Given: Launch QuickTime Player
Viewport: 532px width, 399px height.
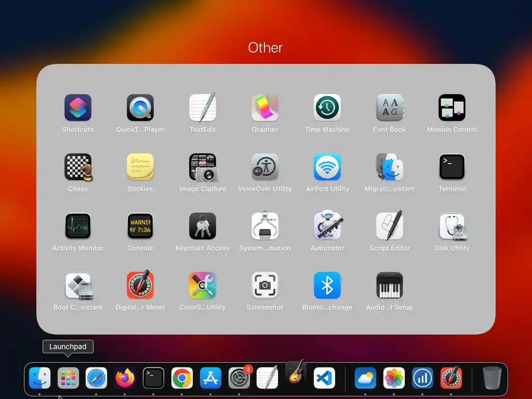Looking at the screenshot, I should coord(140,108).
